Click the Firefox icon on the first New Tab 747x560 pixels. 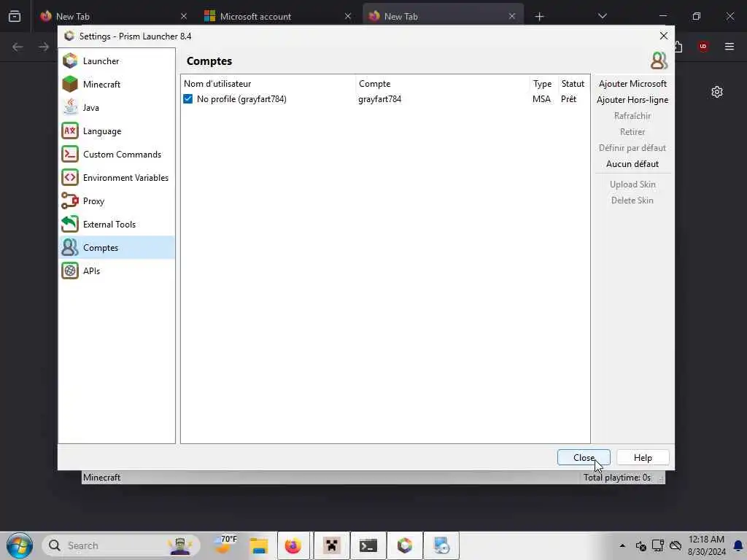(x=46, y=16)
